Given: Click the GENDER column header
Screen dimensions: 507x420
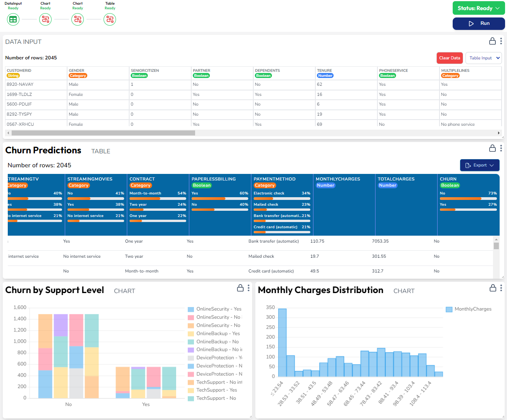Looking at the screenshot, I should click(98, 73).
